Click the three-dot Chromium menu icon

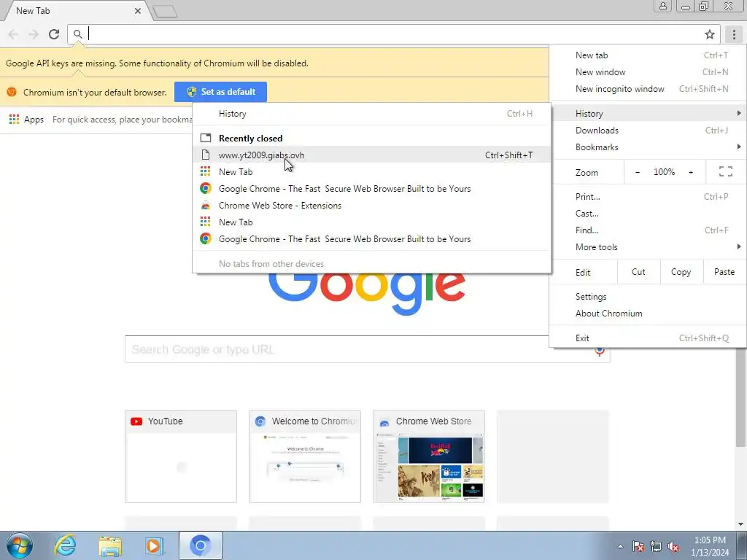[x=734, y=34]
